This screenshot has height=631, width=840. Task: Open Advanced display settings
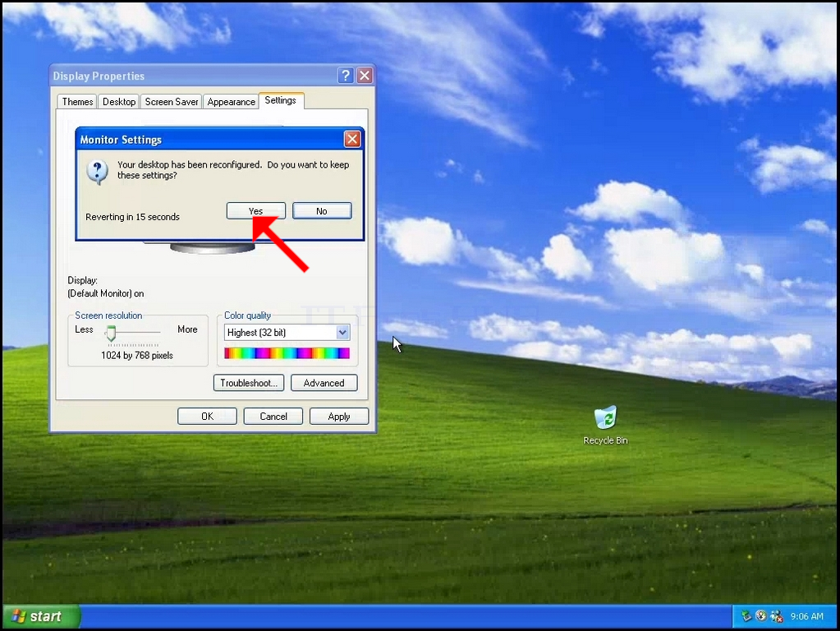click(324, 383)
